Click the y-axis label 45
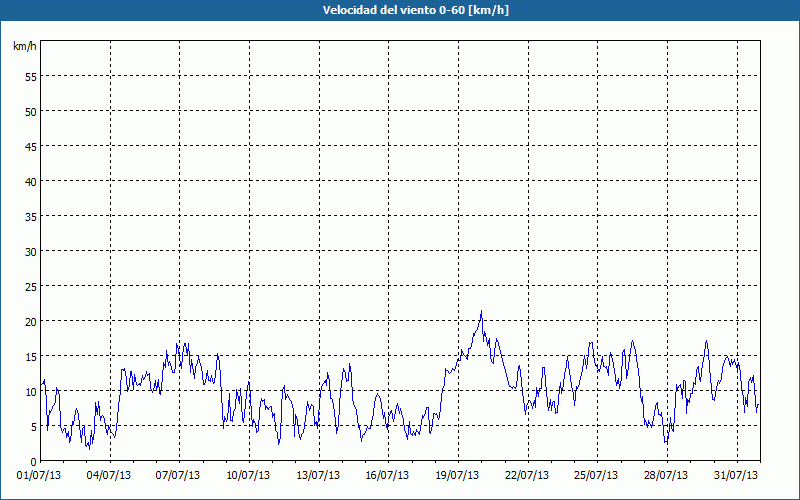This screenshot has height=500, width=800. 31,147
